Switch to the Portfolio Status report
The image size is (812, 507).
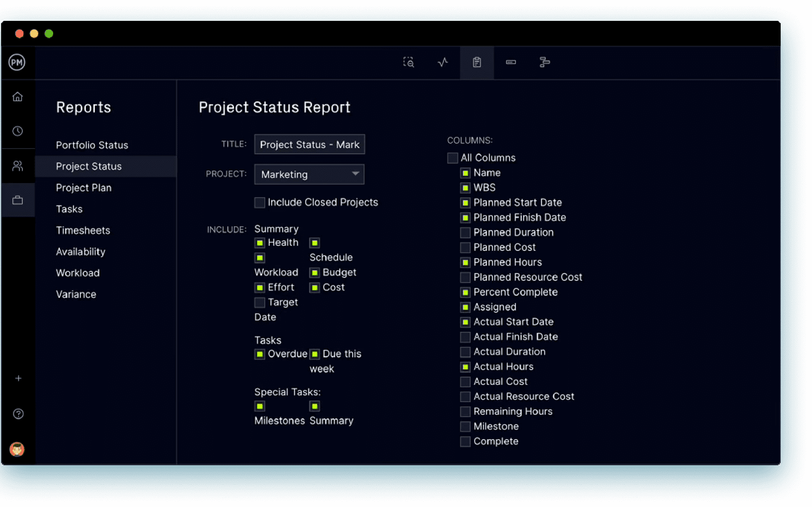click(x=92, y=145)
